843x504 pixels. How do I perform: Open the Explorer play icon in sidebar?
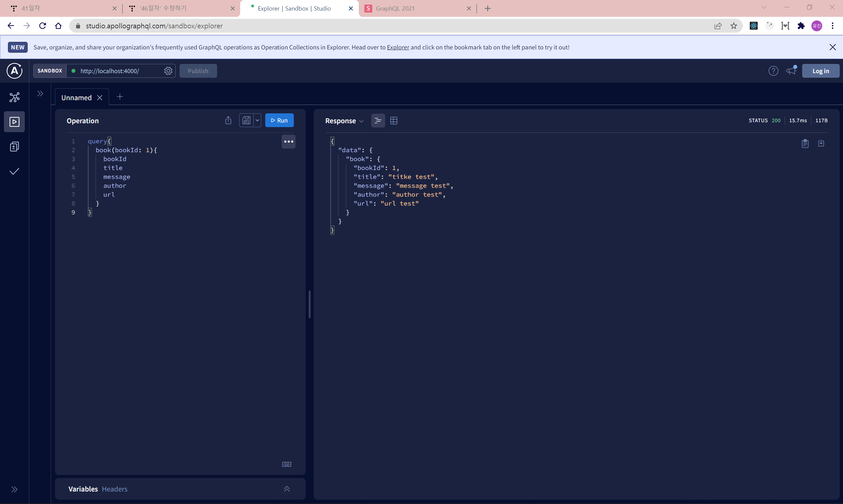tap(14, 122)
